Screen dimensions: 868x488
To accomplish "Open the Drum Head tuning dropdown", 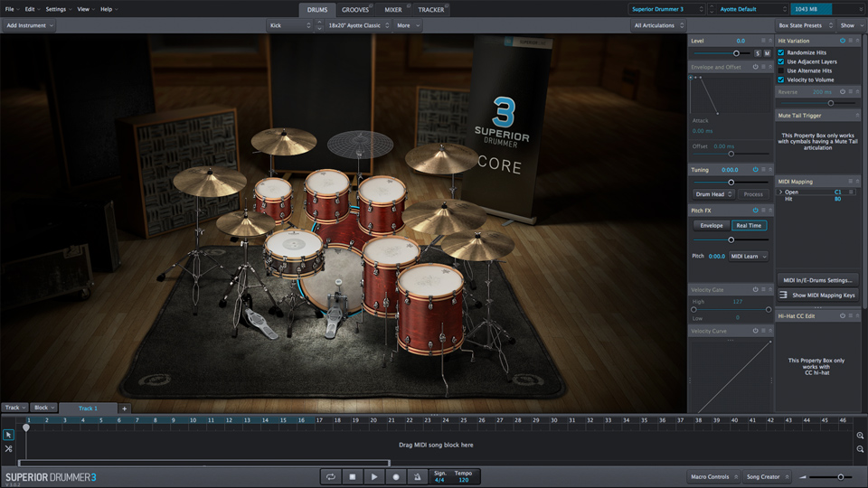I will pyautogui.click(x=713, y=194).
